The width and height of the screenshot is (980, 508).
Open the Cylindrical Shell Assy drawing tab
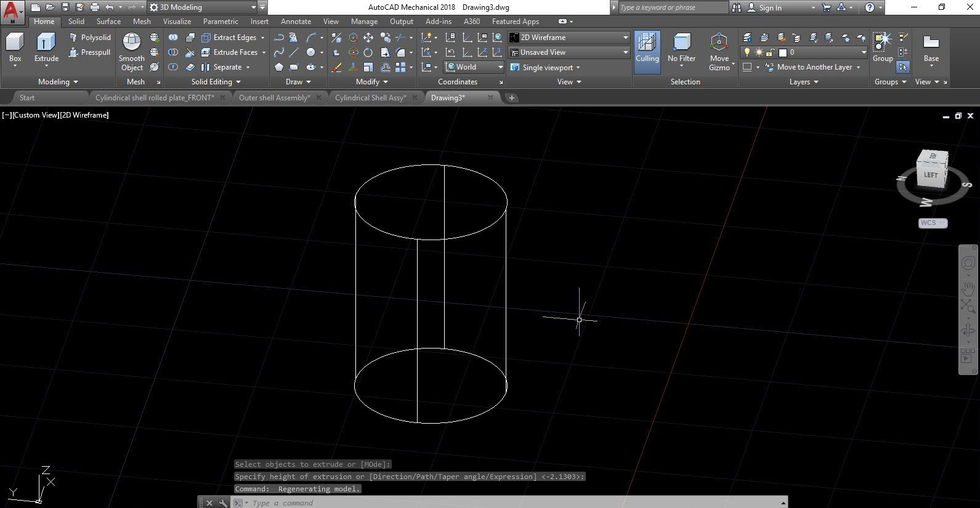(370, 98)
